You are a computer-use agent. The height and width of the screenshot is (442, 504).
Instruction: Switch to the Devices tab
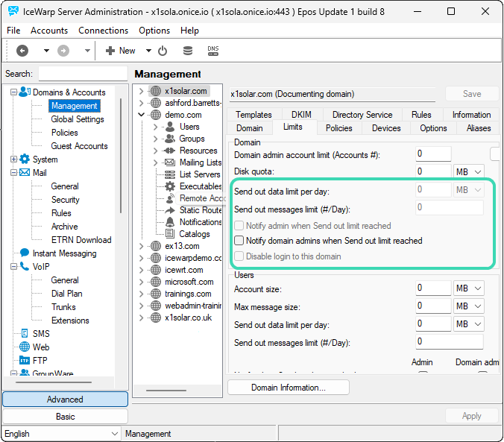click(x=386, y=128)
